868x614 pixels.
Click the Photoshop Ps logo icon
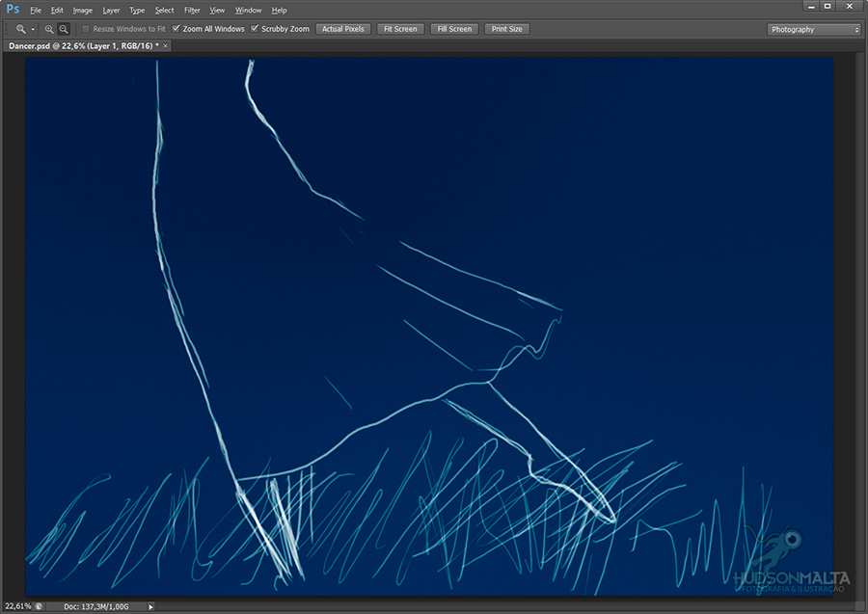[13, 9]
